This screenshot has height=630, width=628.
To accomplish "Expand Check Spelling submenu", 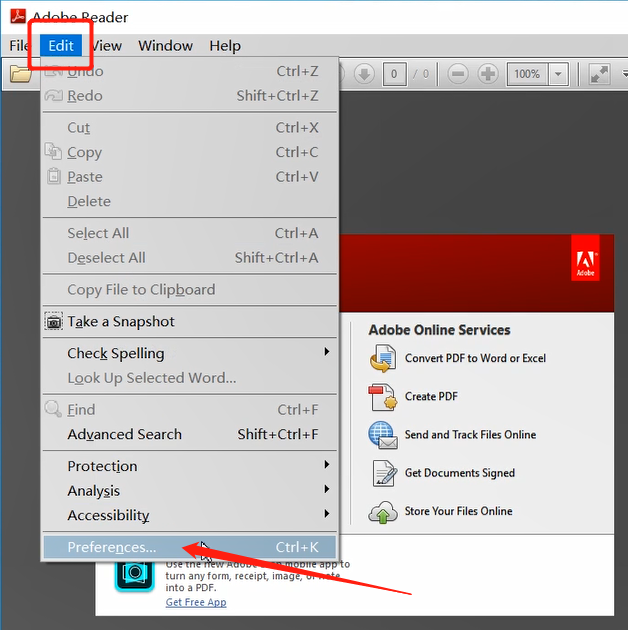I will coord(189,353).
